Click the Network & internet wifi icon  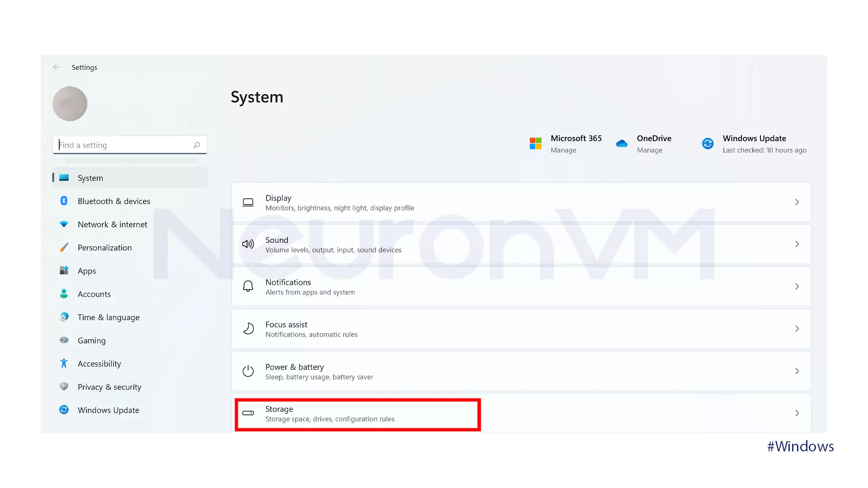click(64, 224)
